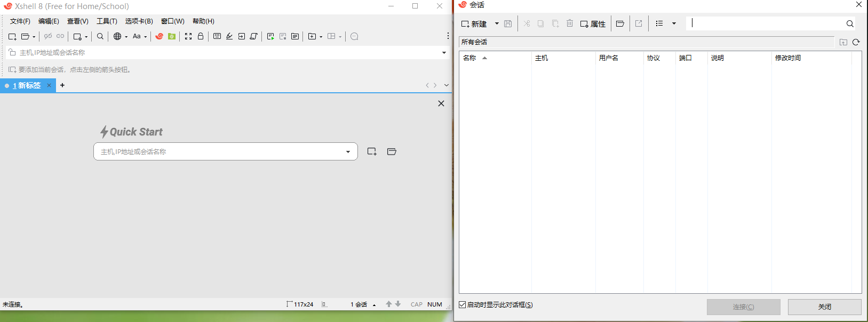Click the disconnect icon in Xshell toolbar
The width and height of the screenshot is (868, 322).
(48, 36)
